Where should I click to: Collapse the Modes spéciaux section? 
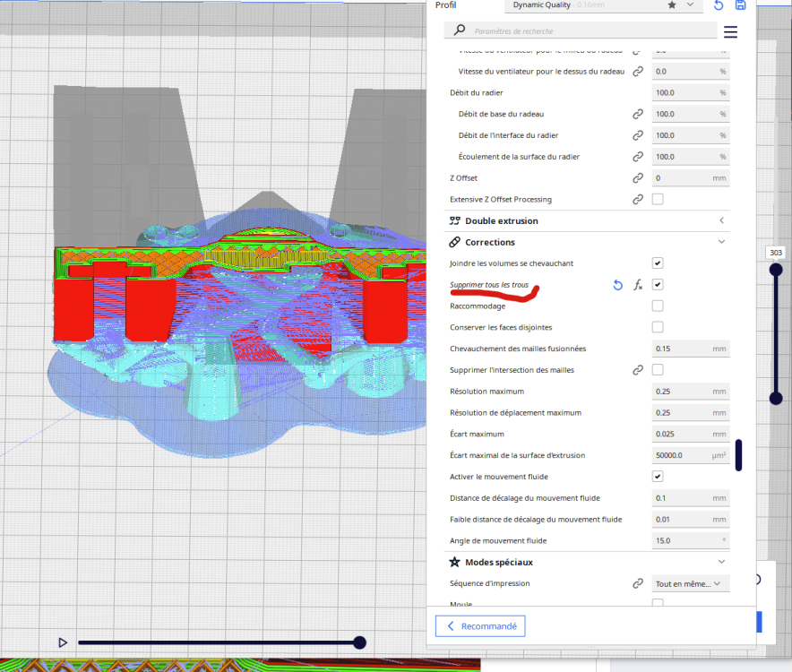coord(721,562)
